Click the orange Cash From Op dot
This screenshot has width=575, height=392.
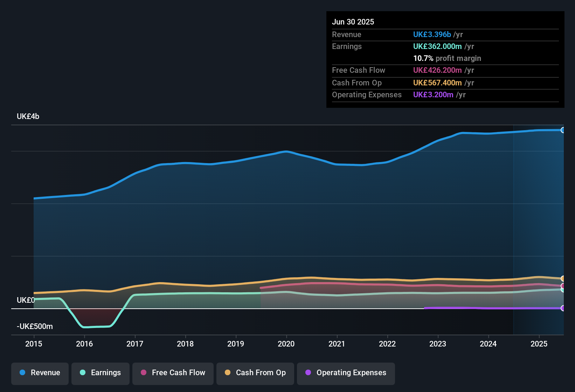point(228,372)
